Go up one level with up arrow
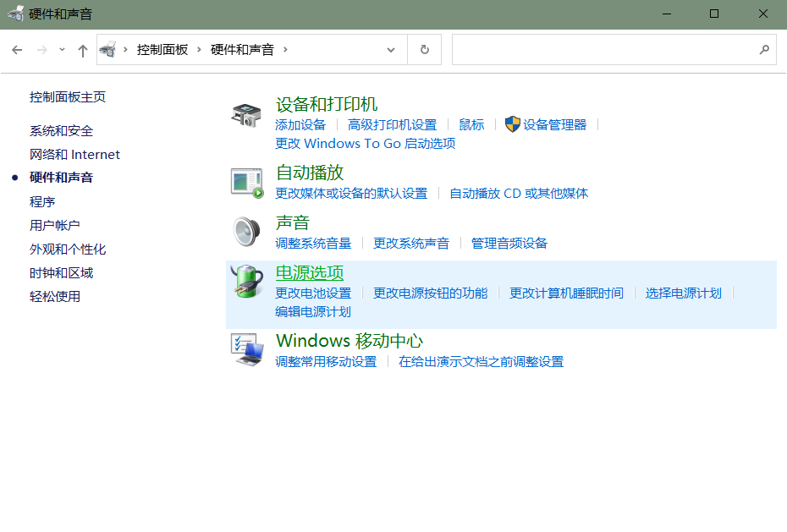Viewport: 787px width, 532px height. pyautogui.click(x=83, y=50)
